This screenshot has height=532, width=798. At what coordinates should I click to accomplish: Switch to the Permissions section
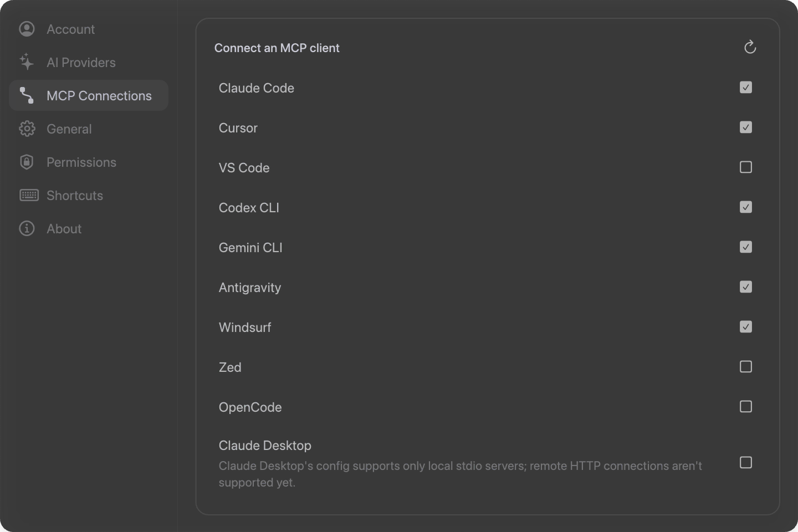(x=89, y=162)
